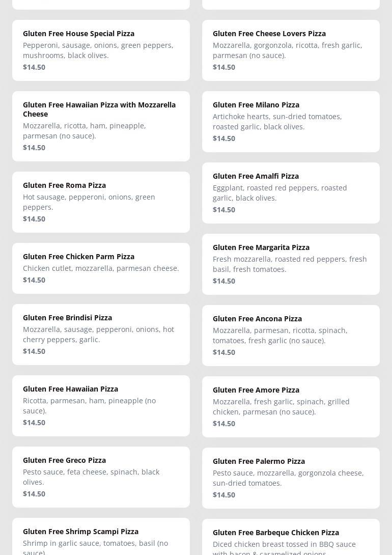392x555 pixels.
Task: Open the Gluten Free Brindisi Pizza card
Action: (x=101, y=334)
